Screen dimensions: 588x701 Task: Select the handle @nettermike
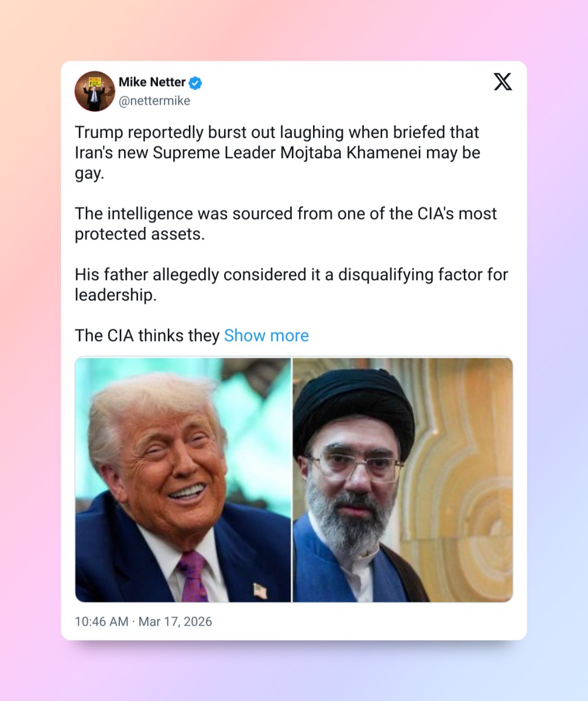[x=154, y=100]
